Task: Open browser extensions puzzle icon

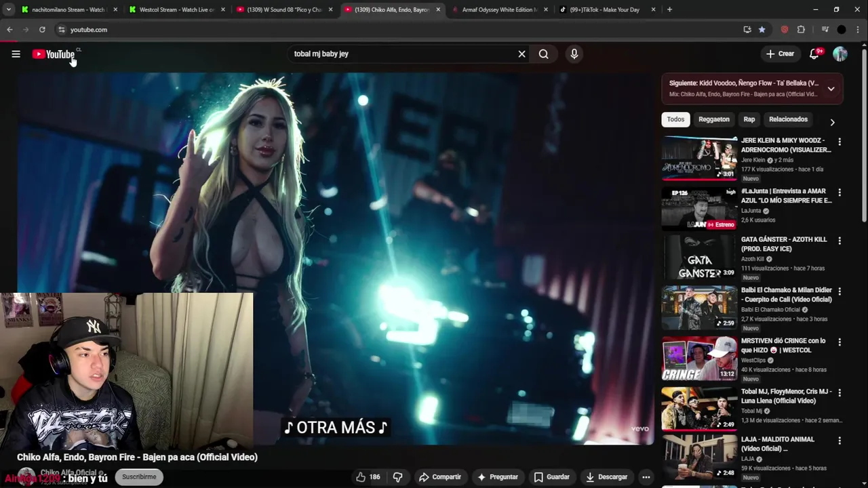Action: (801, 30)
